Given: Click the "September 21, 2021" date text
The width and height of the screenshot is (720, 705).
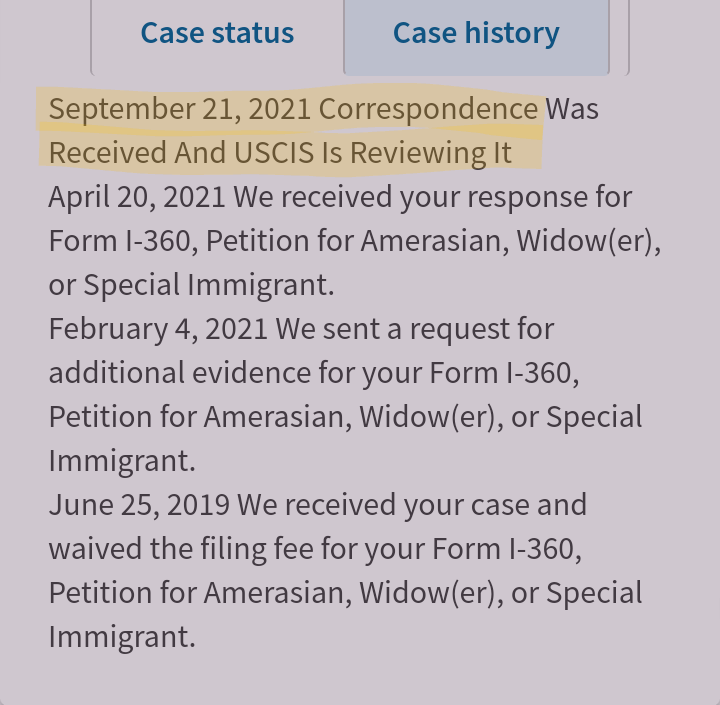Looking at the screenshot, I should tap(179, 108).
